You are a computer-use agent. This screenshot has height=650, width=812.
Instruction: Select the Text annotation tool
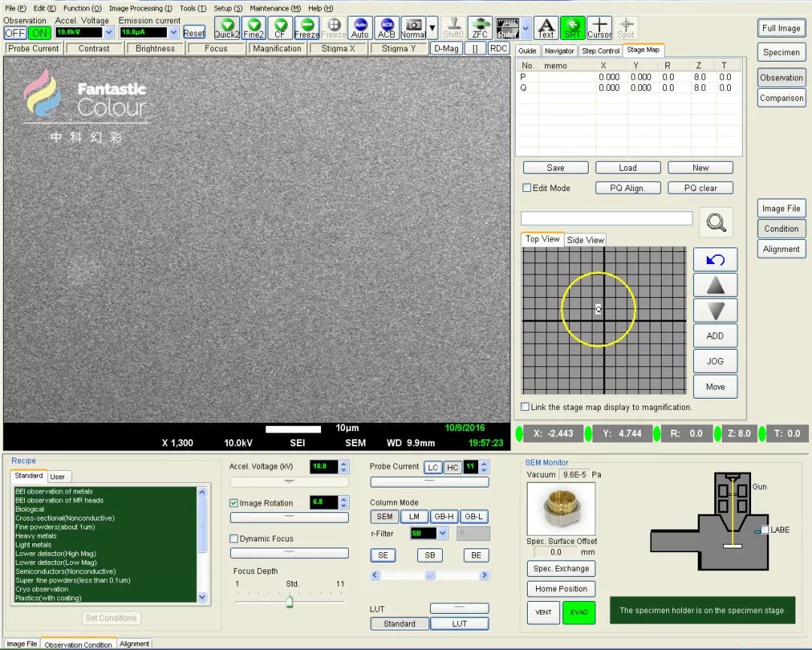click(546, 29)
